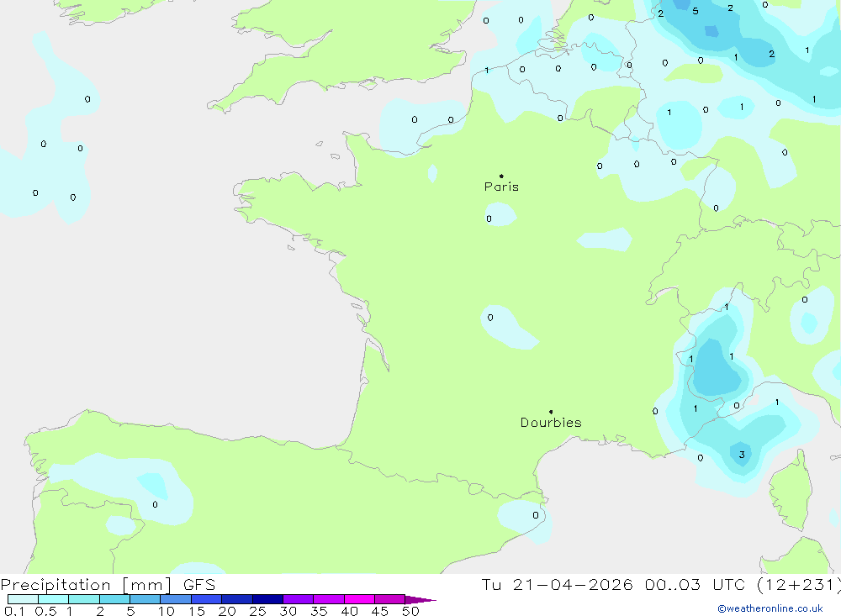Click the 0 value just south of Paris
Viewport: 841px width, 616px height.
(489, 218)
